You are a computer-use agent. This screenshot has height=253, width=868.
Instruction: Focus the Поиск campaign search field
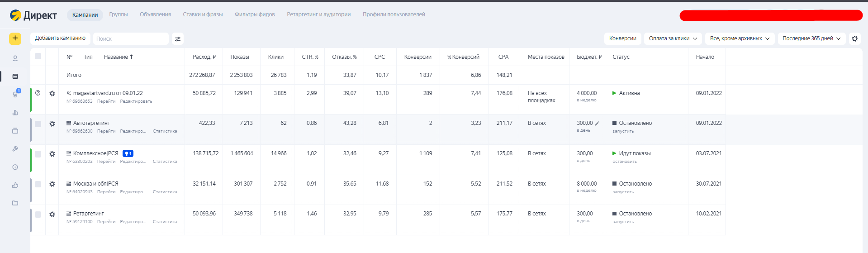131,39
